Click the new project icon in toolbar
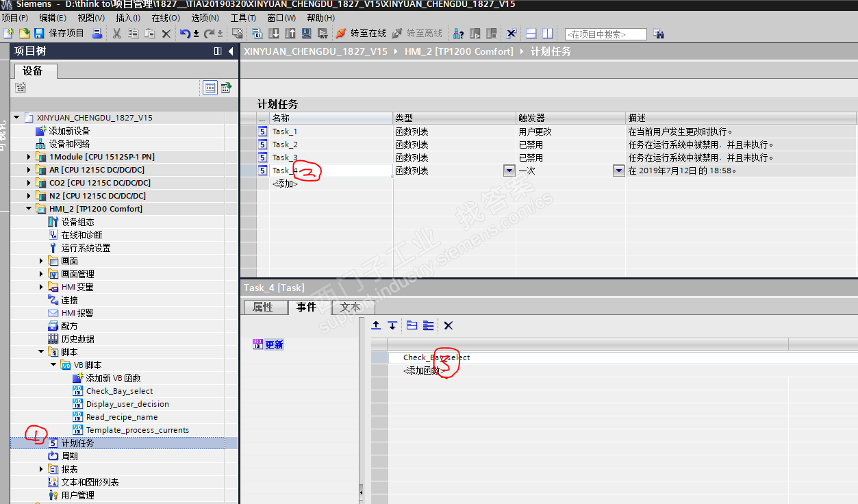The height and width of the screenshot is (504, 858). pyautogui.click(x=8, y=34)
